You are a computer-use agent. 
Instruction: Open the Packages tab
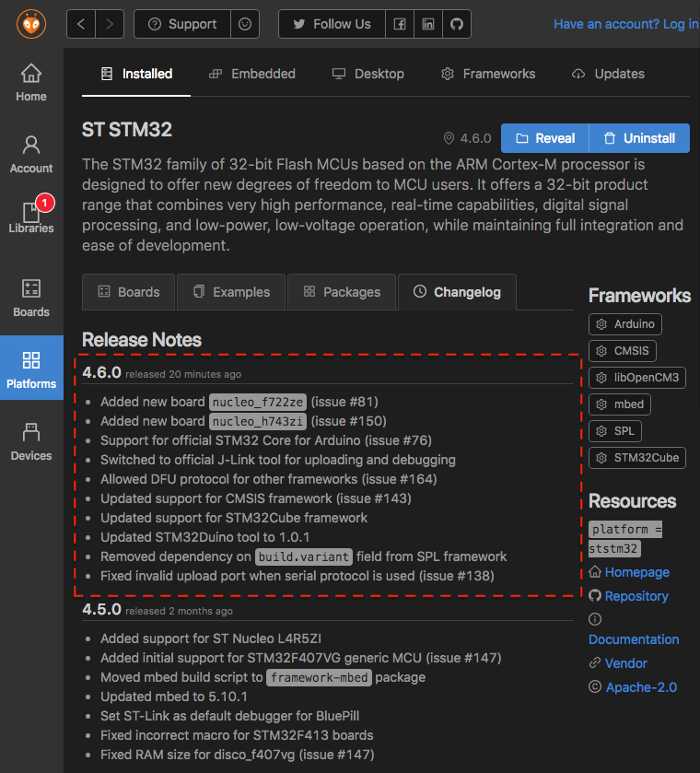click(x=342, y=292)
